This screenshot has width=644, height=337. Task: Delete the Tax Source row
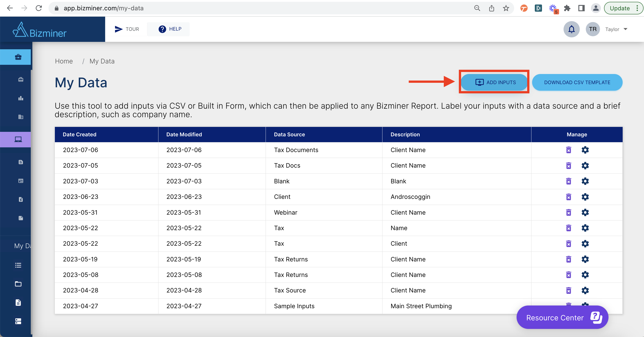[x=568, y=290]
